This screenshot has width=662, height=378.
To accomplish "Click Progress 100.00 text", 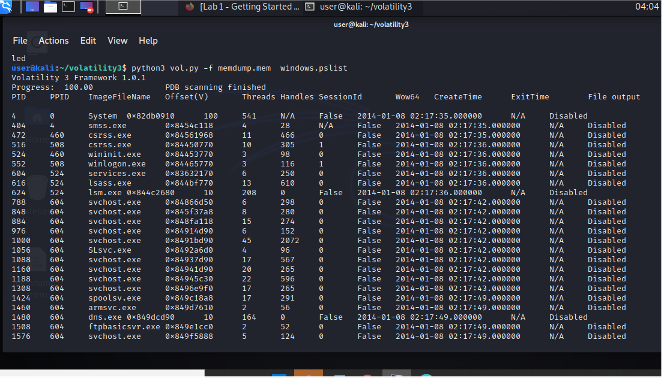I will click(x=52, y=87).
